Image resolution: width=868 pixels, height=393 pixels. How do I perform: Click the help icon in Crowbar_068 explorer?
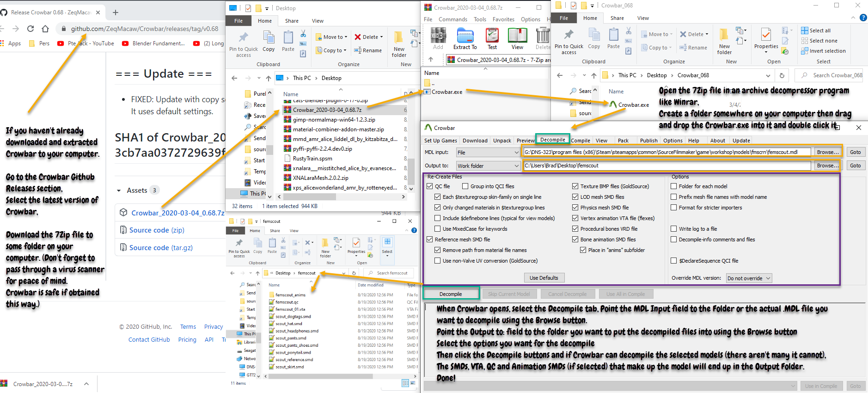pyautogui.click(x=863, y=18)
